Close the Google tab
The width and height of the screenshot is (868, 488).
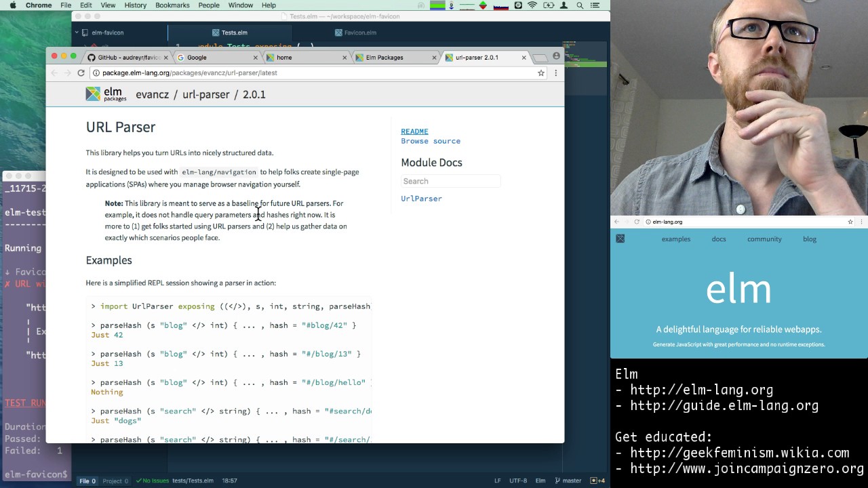point(256,58)
